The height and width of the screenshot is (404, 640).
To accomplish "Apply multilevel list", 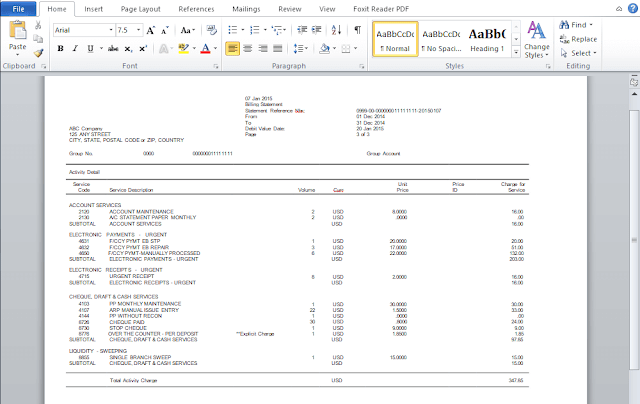I will pyautogui.click(x=277, y=30).
